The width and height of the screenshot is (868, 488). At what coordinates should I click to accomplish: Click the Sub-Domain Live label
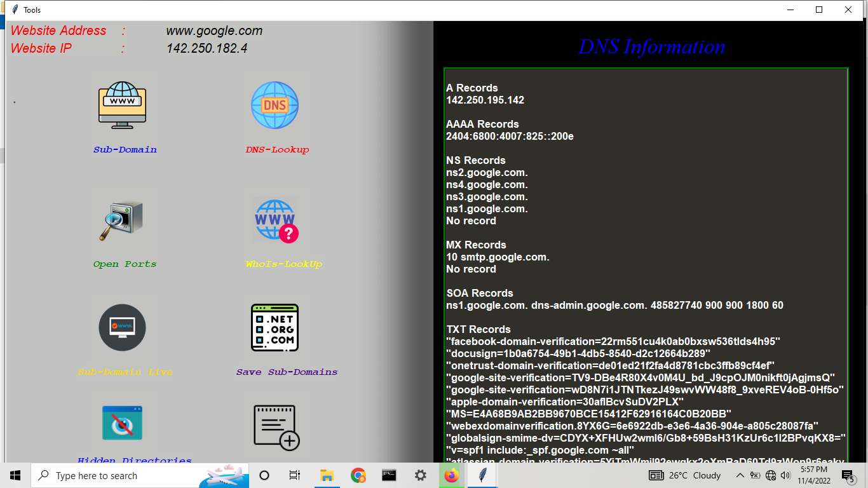coord(125,372)
